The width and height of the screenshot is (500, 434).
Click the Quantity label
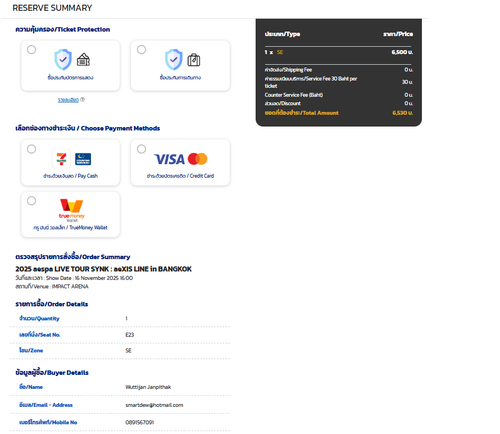39,318
